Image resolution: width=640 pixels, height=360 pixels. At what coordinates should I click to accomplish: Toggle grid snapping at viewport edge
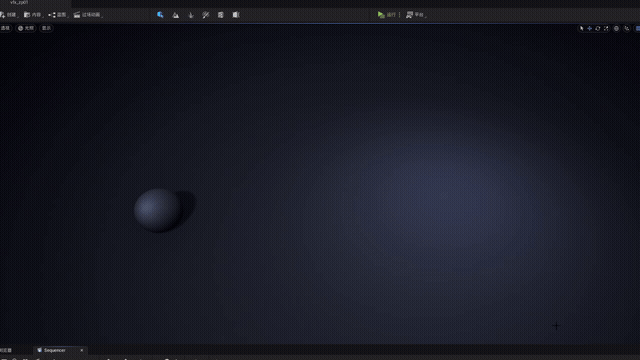click(x=638, y=28)
